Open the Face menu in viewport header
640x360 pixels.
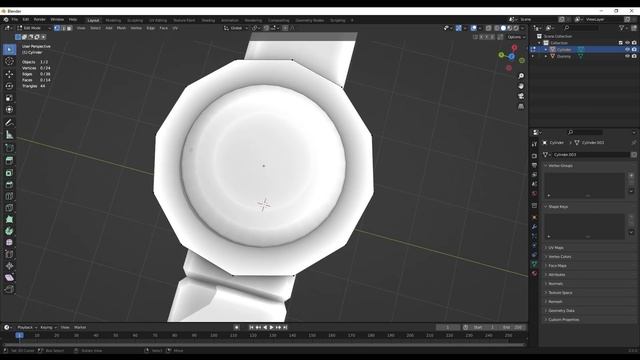(164, 28)
